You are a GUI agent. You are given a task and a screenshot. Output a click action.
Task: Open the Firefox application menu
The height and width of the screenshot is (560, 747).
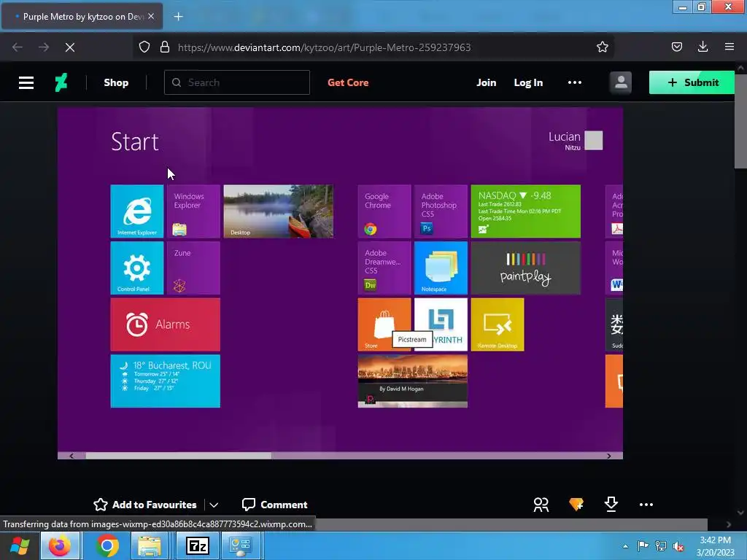pos(729,47)
